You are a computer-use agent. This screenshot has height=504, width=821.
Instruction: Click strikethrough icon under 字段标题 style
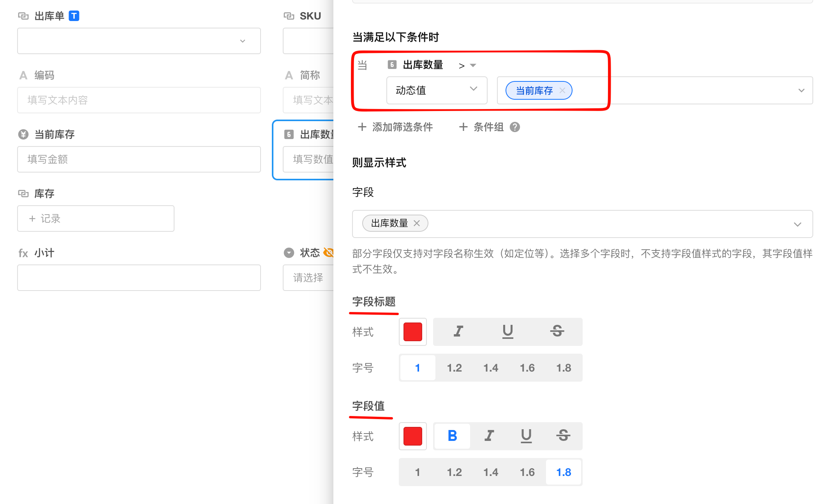pyautogui.click(x=557, y=331)
